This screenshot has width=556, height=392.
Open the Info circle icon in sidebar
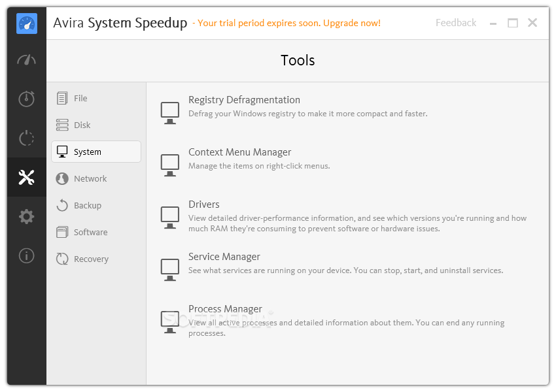(x=27, y=255)
